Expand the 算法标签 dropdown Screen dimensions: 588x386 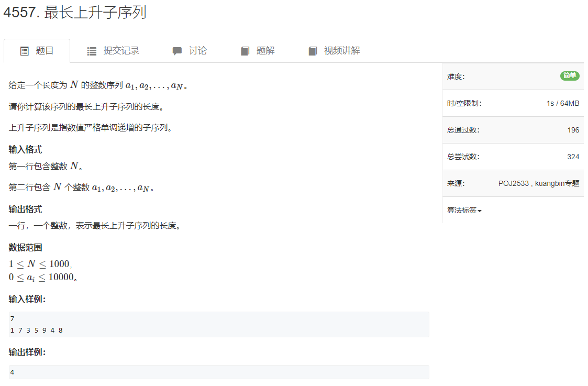pos(464,210)
